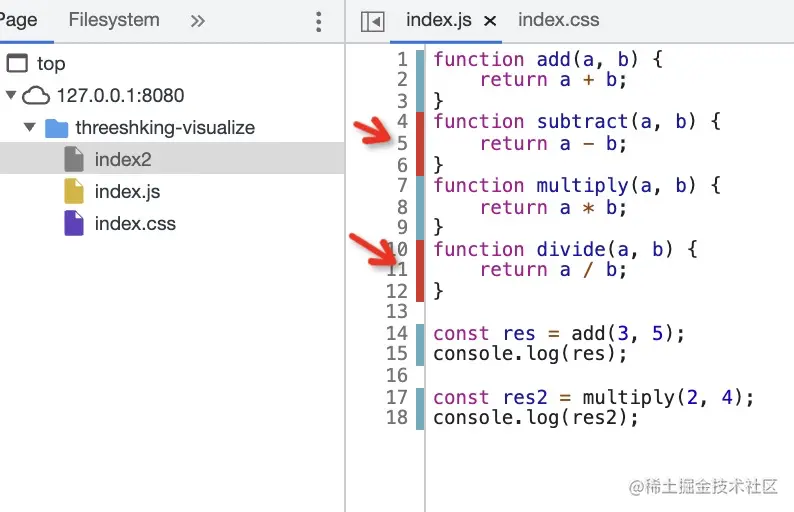This screenshot has height=512, width=794.
Task: Click line number 18 in the gutter
Action: [x=397, y=417]
